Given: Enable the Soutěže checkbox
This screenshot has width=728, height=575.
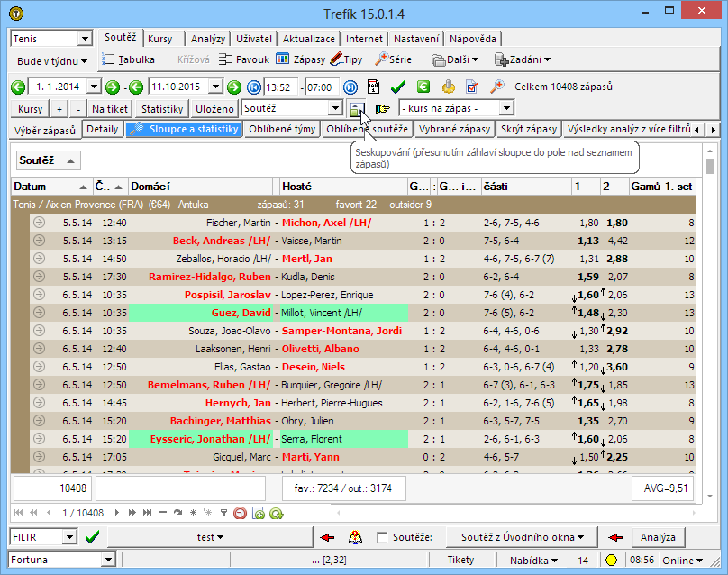Looking at the screenshot, I should (x=382, y=537).
